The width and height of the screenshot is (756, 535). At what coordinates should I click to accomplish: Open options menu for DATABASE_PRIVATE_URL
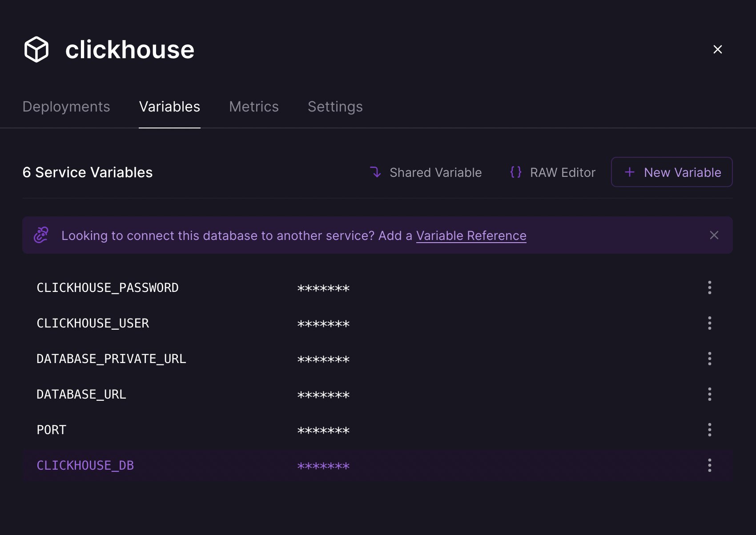tap(709, 359)
